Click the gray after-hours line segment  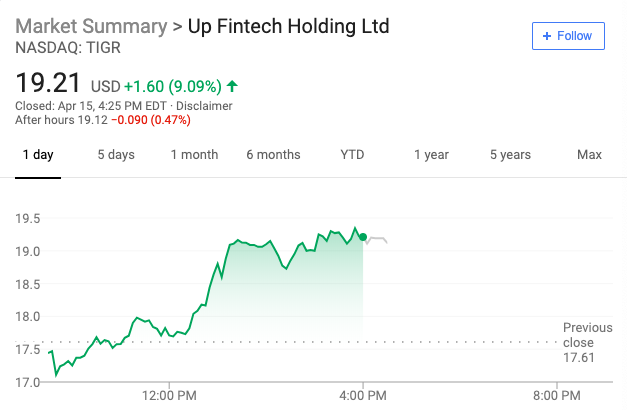point(378,238)
